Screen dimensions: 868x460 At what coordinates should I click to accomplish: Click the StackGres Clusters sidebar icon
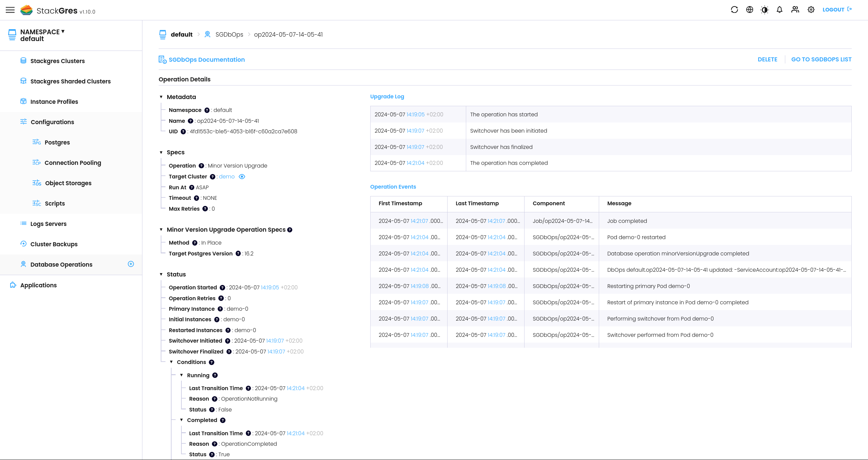click(x=23, y=60)
